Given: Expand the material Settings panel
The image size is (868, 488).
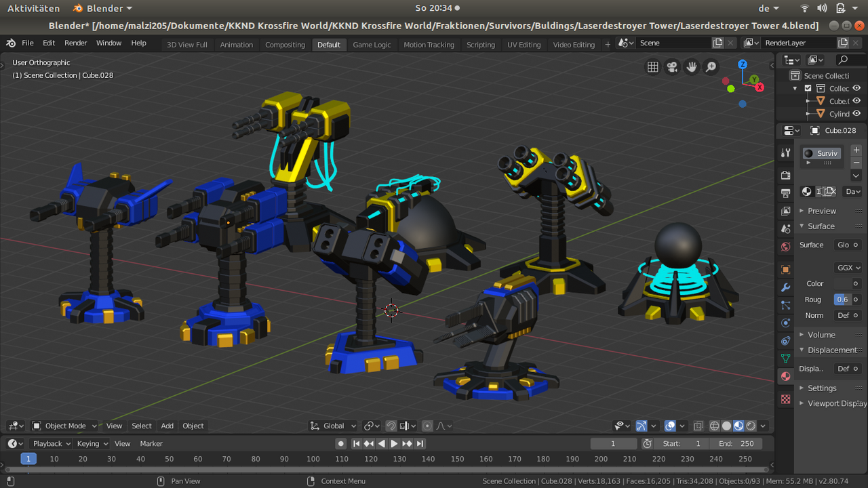Looking at the screenshot, I should pos(821,388).
